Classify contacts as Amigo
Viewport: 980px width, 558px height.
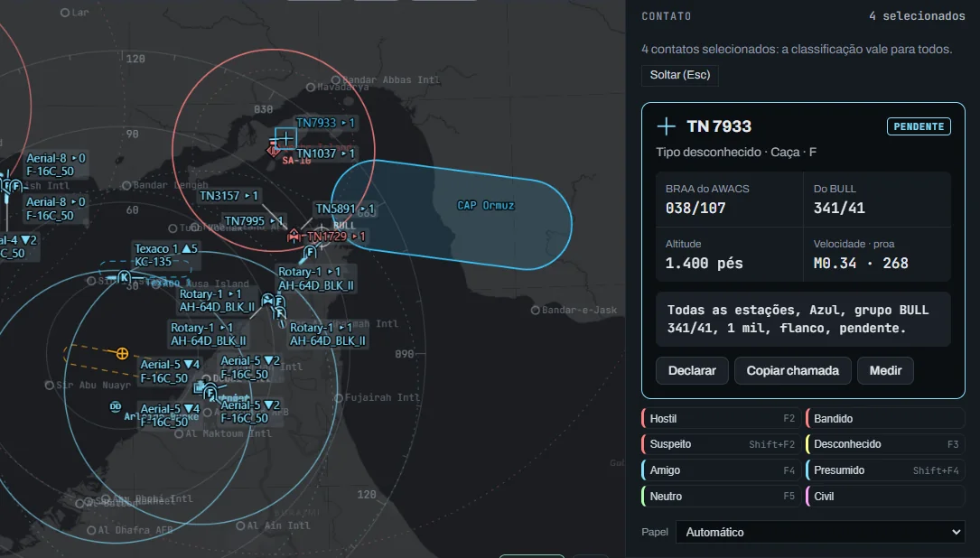[722, 470]
